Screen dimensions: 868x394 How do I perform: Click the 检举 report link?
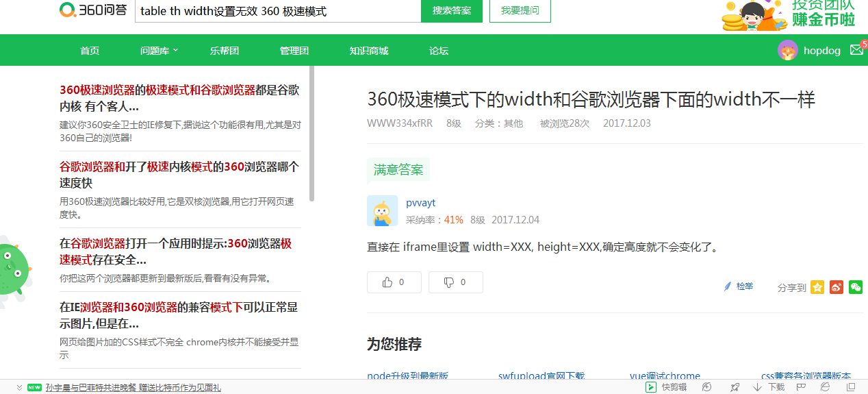[745, 286]
